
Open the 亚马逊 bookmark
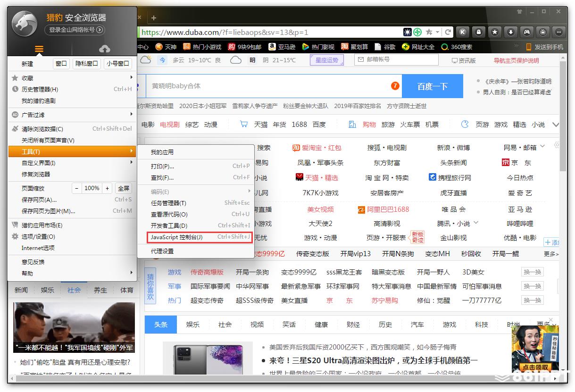(282, 47)
